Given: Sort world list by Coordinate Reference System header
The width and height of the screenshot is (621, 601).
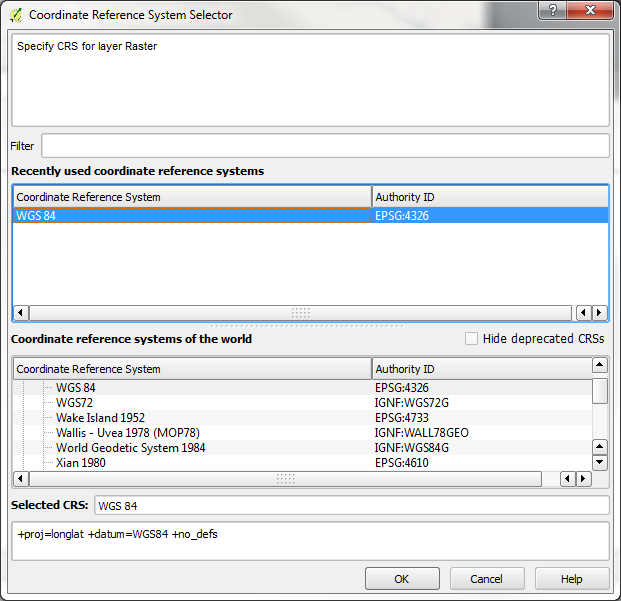Looking at the screenshot, I should click(192, 369).
